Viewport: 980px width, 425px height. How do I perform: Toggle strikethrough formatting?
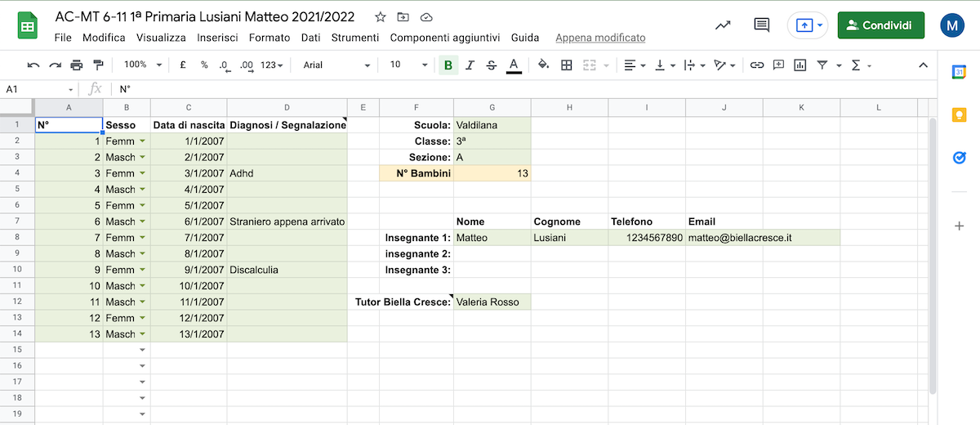pos(491,65)
